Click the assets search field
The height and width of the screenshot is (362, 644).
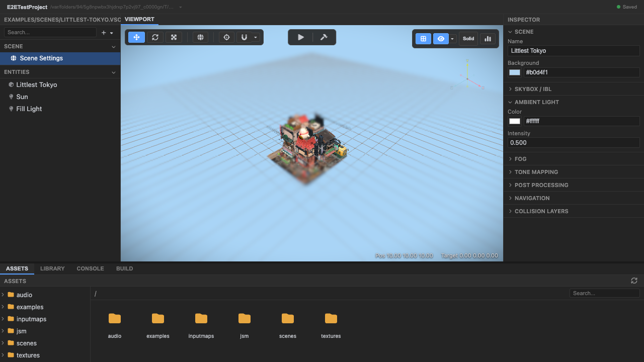(605, 293)
